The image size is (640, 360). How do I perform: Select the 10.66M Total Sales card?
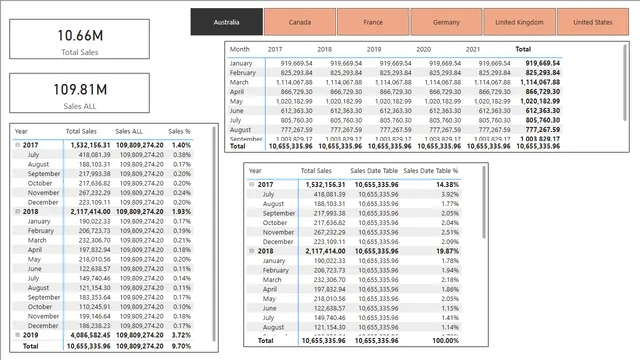[80, 39]
